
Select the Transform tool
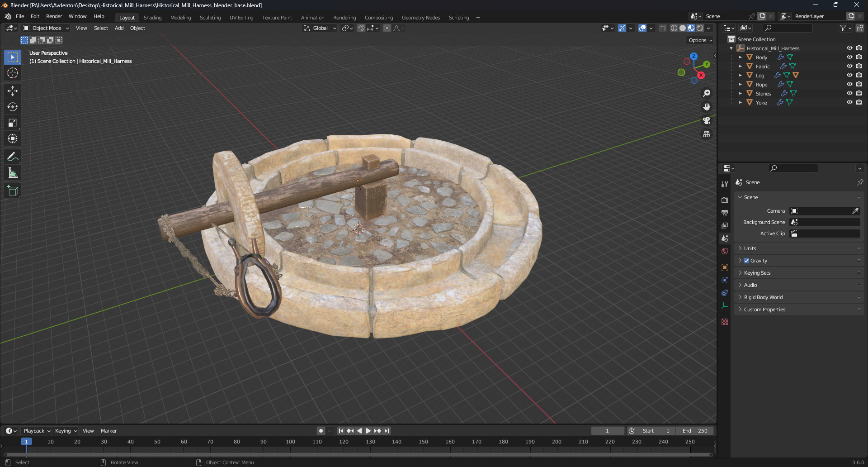pos(13,138)
